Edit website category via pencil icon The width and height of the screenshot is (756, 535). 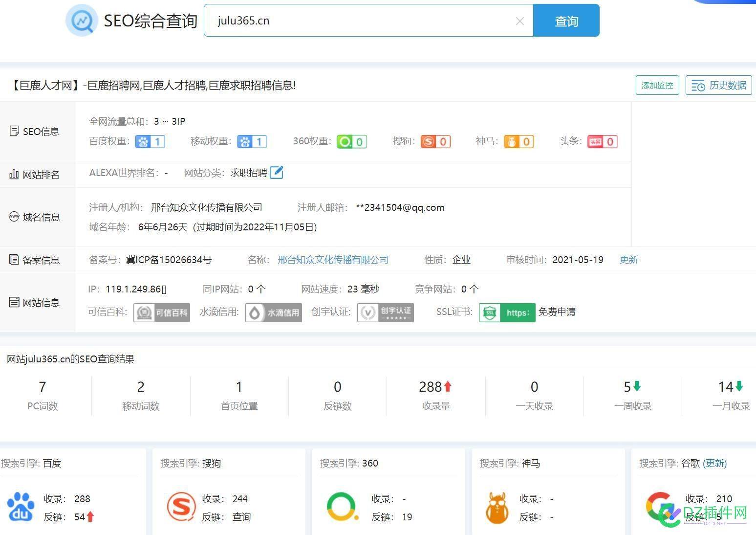(x=277, y=173)
